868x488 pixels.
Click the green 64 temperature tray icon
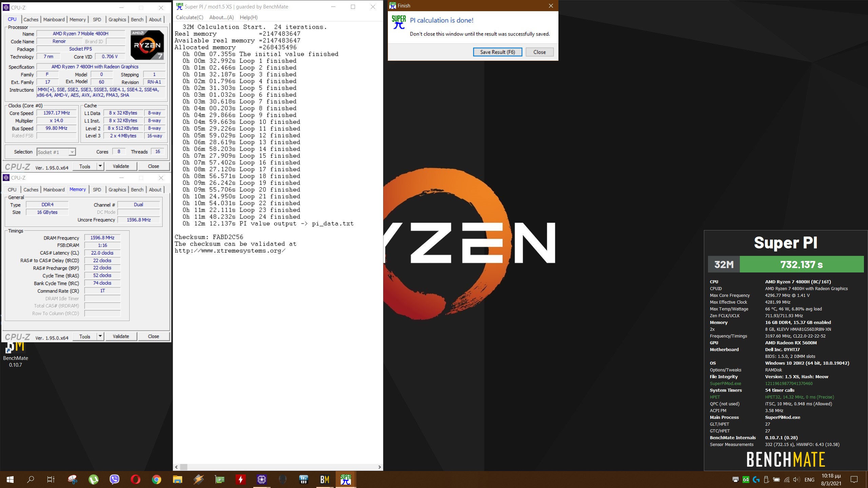coord(746,480)
